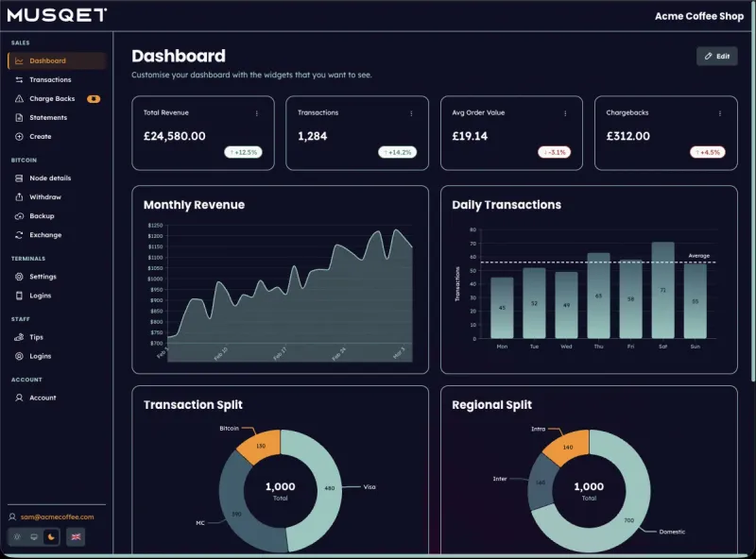756x559 pixels.
Task: Open the Staff Tips menu item
Action: (36, 336)
